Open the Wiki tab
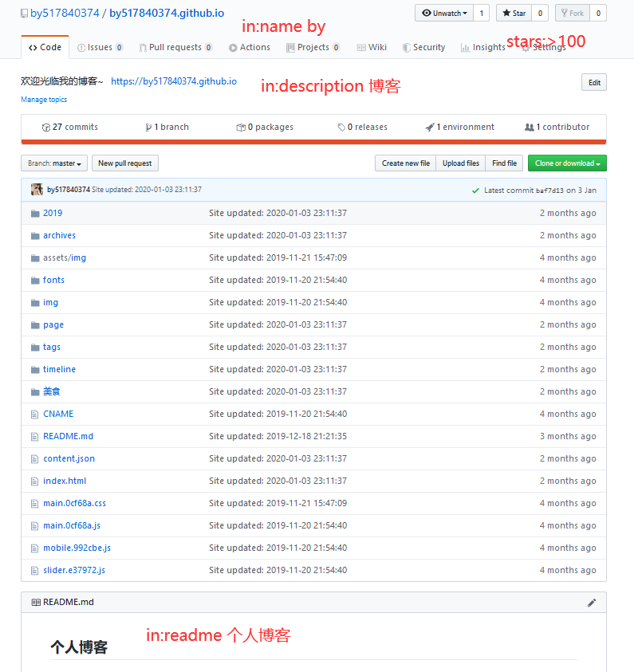This screenshot has width=634, height=672. (x=372, y=47)
